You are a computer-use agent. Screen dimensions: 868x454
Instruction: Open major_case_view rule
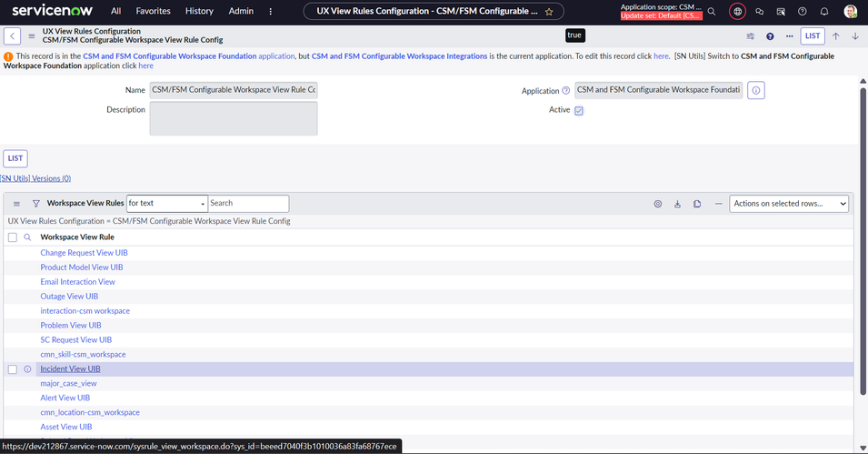click(x=69, y=384)
